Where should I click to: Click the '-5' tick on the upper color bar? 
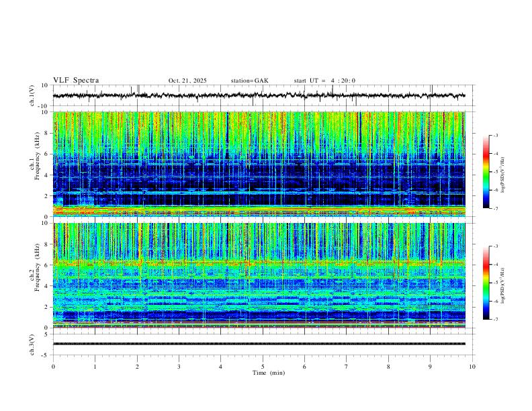point(496,172)
